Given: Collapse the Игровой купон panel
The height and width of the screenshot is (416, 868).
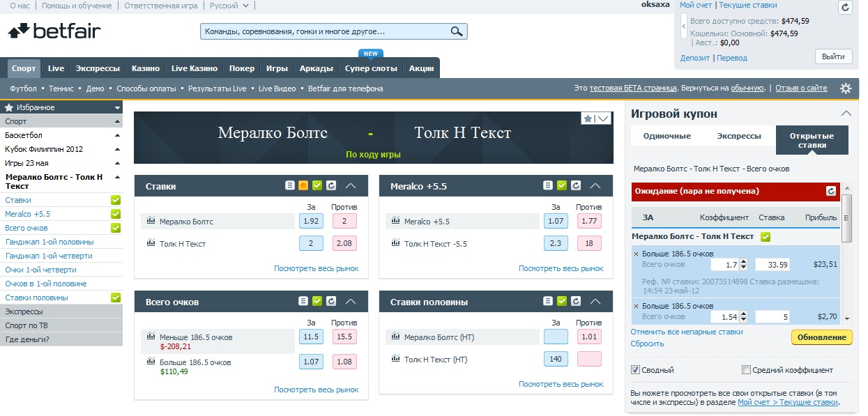Looking at the screenshot, I should (x=846, y=114).
